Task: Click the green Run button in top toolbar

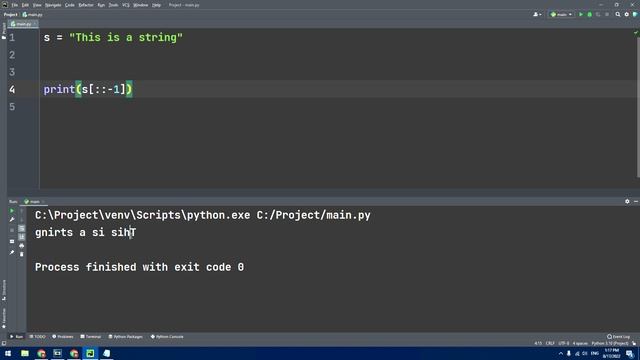Action: point(581,14)
